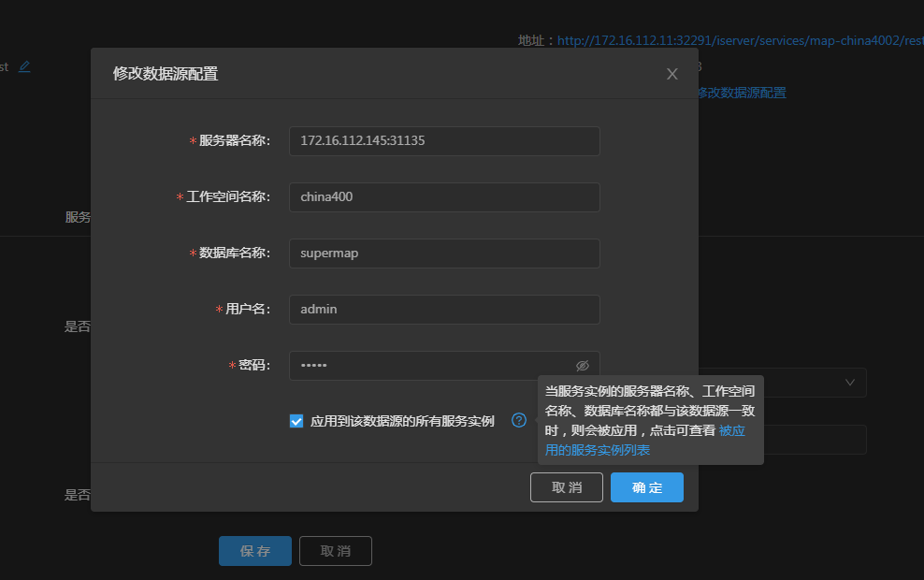The image size is (924, 580).
Task: Click the 工作空间名称 field containing china400
Action: coord(444,197)
